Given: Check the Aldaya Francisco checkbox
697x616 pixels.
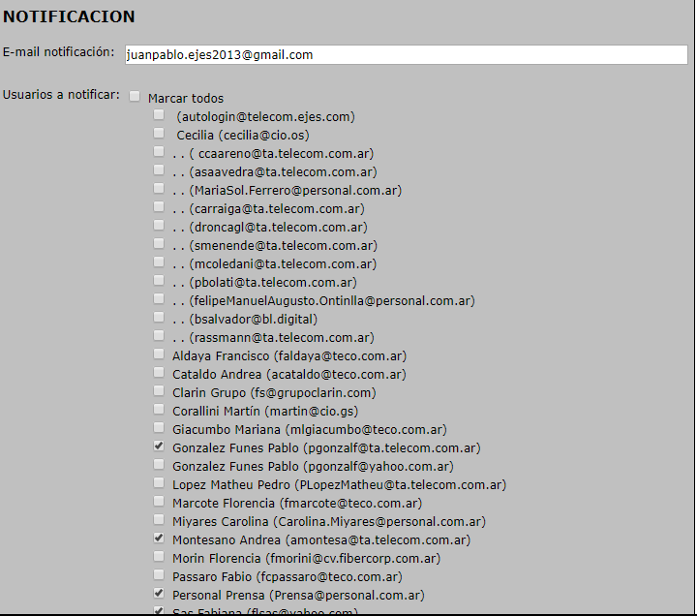Looking at the screenshot, I should [159, 355].
